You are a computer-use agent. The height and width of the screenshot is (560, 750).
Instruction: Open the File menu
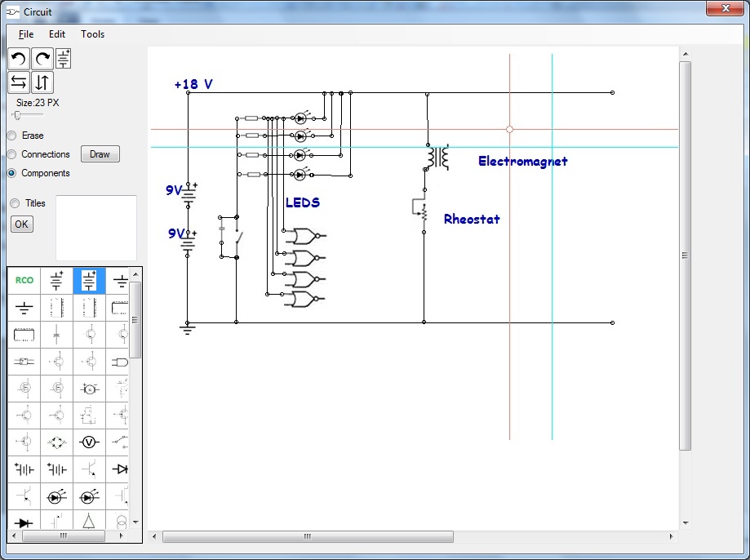[25, 34]
